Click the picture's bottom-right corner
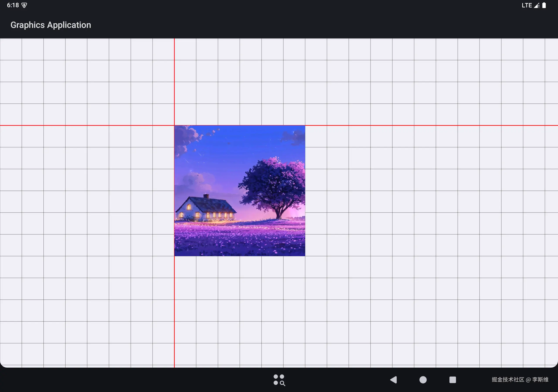The image size is (558, 392). tap(305, 255)
